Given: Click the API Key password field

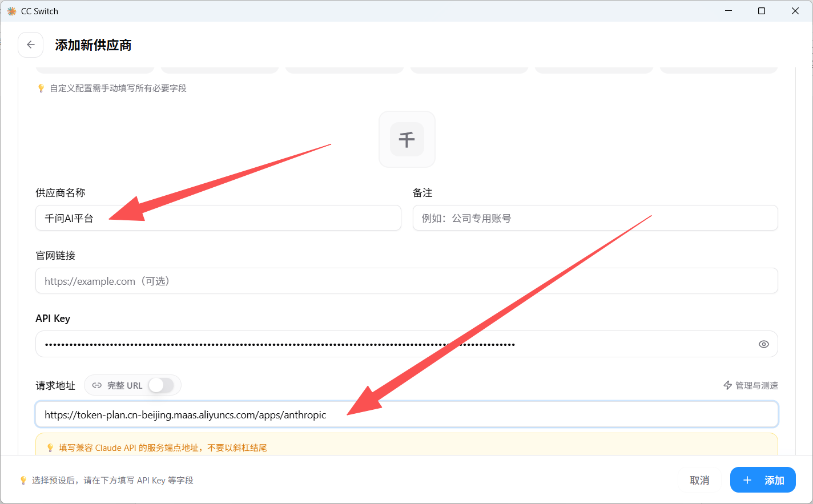Looking at the screenshot, I should click(x=406, y=344).
